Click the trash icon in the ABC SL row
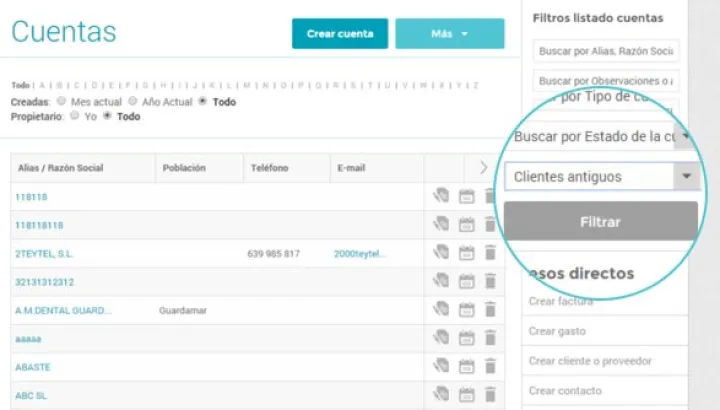This screenshot has height=410, width=720. click(x=490, y=394)
